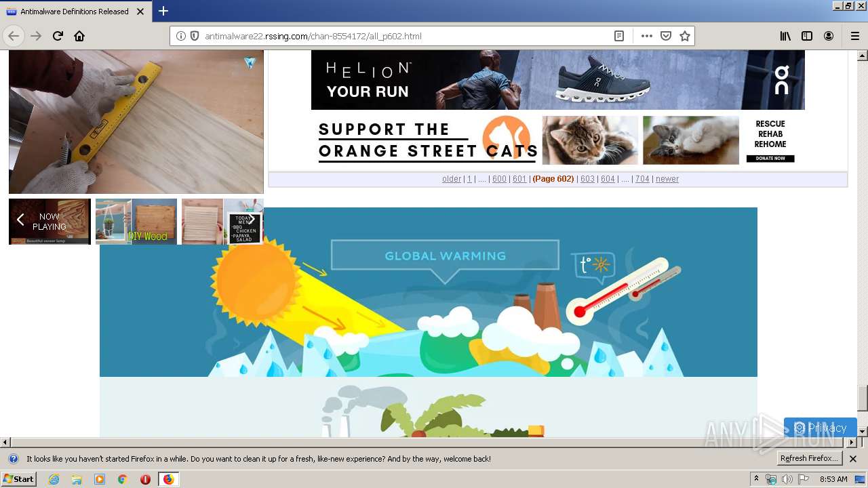868x488 pixels.
Task: Open the Windows Start menu
Action: point(19,479)
